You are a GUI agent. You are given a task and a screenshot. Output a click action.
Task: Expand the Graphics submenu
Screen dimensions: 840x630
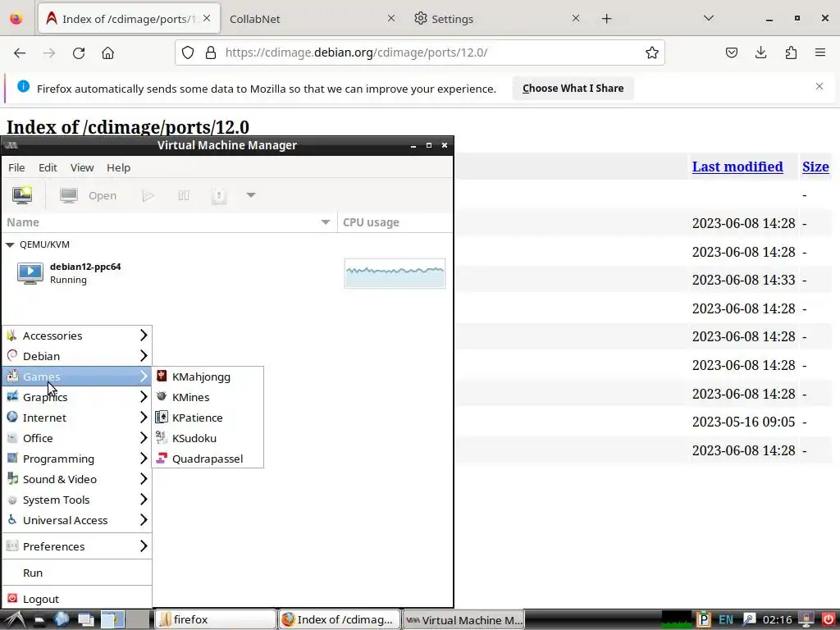click(77, 398)
